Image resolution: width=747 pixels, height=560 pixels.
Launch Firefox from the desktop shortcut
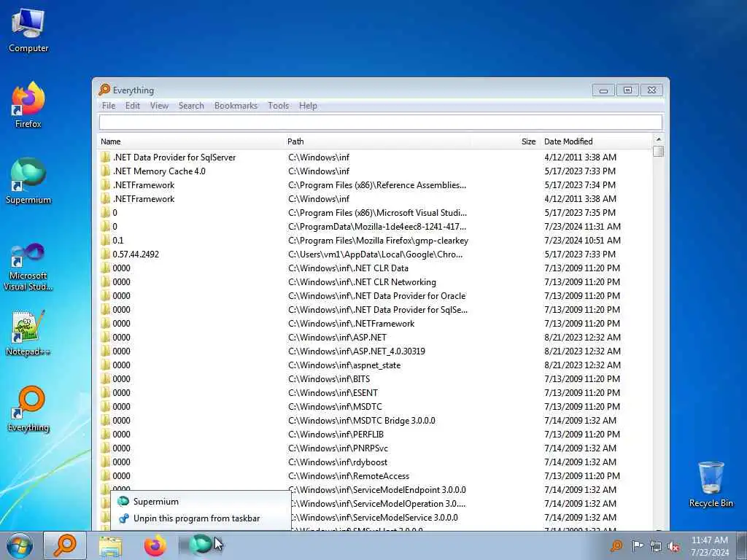click(28, 105)
